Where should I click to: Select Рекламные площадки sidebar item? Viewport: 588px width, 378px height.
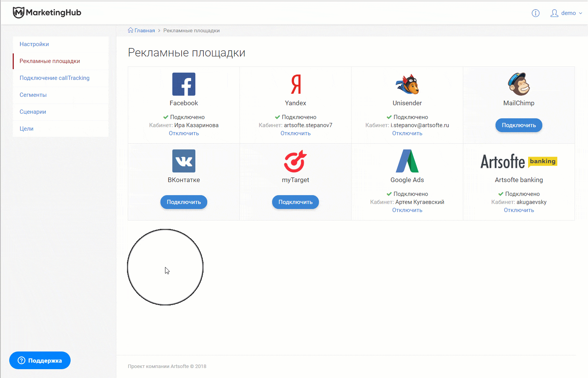(x=61, y=61)
